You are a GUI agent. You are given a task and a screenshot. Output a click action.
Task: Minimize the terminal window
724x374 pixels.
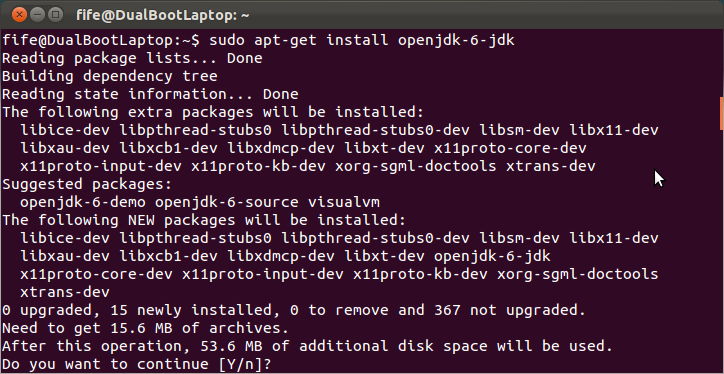[x=37, y=15]
